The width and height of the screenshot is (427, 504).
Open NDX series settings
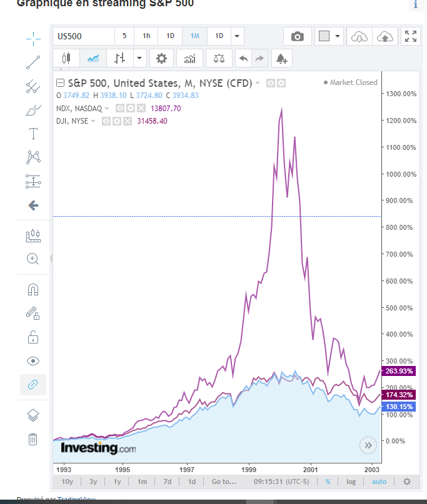pos(131,108)
